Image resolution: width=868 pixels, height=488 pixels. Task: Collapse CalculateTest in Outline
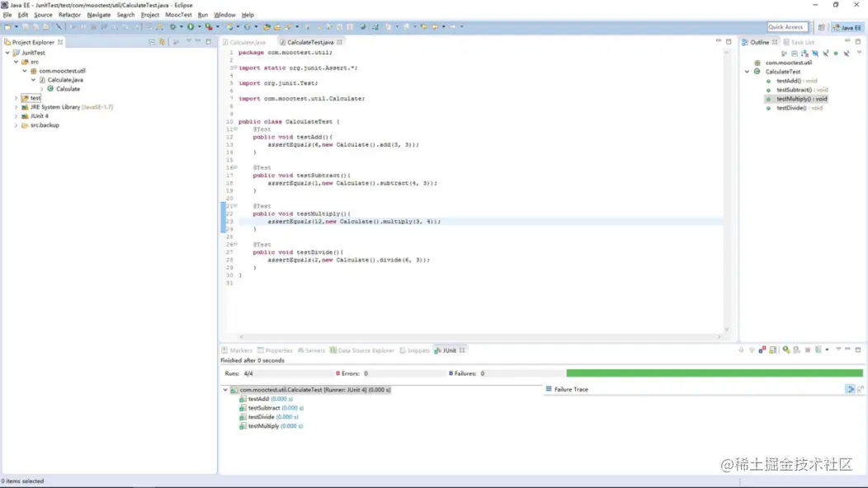tap(748, 72)
